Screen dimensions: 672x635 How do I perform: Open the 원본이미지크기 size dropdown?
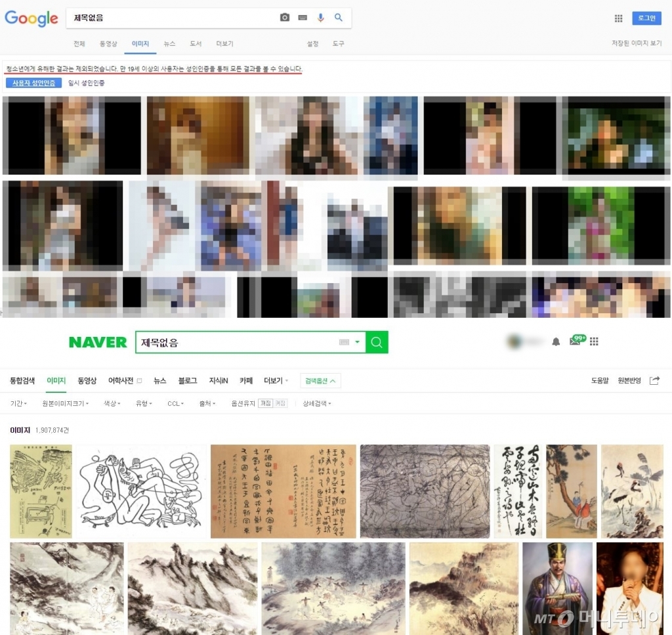click(x=64, y=403)
